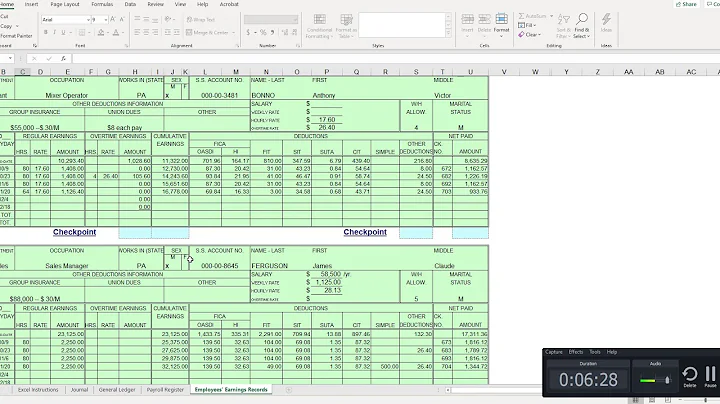Apply the fill color bucket
The height and width of the screenshot is (404, 720).
(101, 33)
